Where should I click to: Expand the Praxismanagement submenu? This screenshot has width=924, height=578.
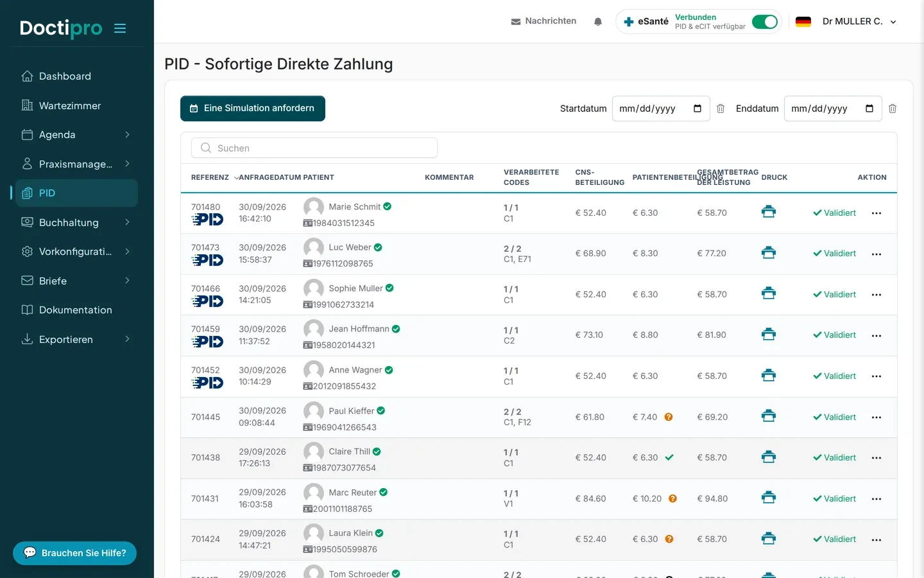pos(127,164)
